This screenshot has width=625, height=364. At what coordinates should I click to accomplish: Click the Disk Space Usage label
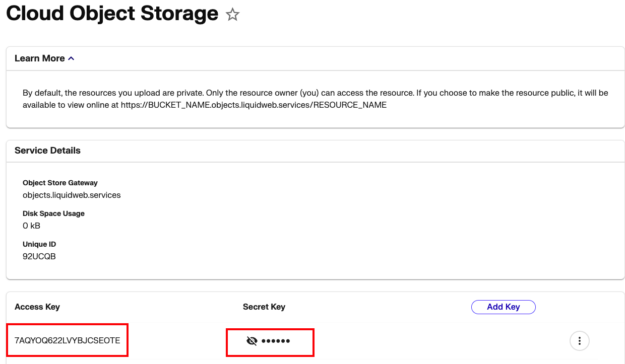click(x=53, y=213)
